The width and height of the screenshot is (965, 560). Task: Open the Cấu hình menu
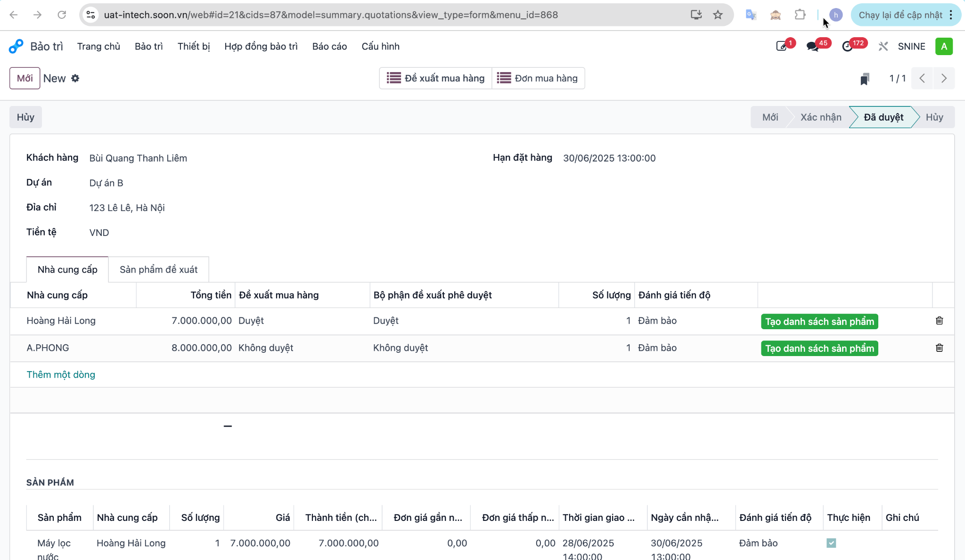[380, 46]
